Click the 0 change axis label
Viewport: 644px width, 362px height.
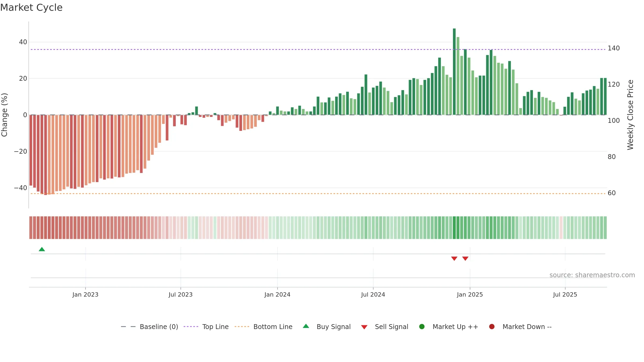coord(25,115)
